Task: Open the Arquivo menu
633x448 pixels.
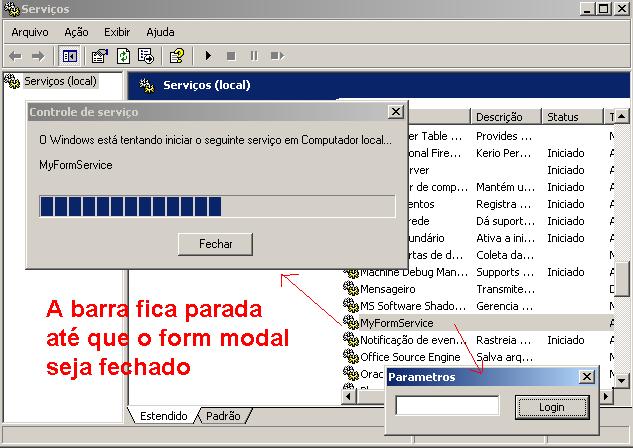Action: (30, 32)
